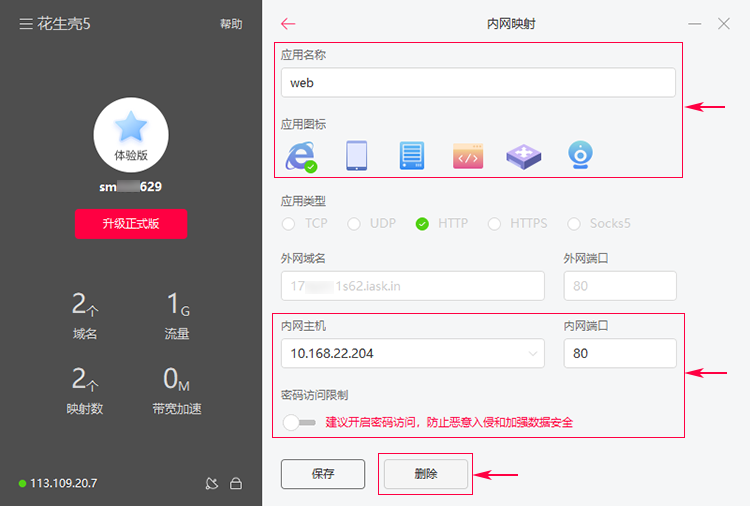Click the 内网端口 field showing 80
Image resolution: width=750 pixels, height=506 pixels.
pos(620,353)
